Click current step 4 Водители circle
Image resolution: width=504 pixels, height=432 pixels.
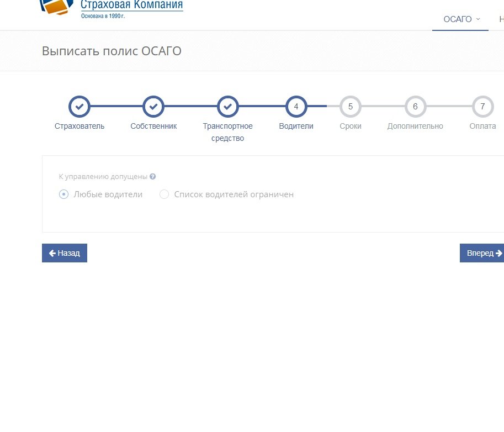tap(296, 107)
